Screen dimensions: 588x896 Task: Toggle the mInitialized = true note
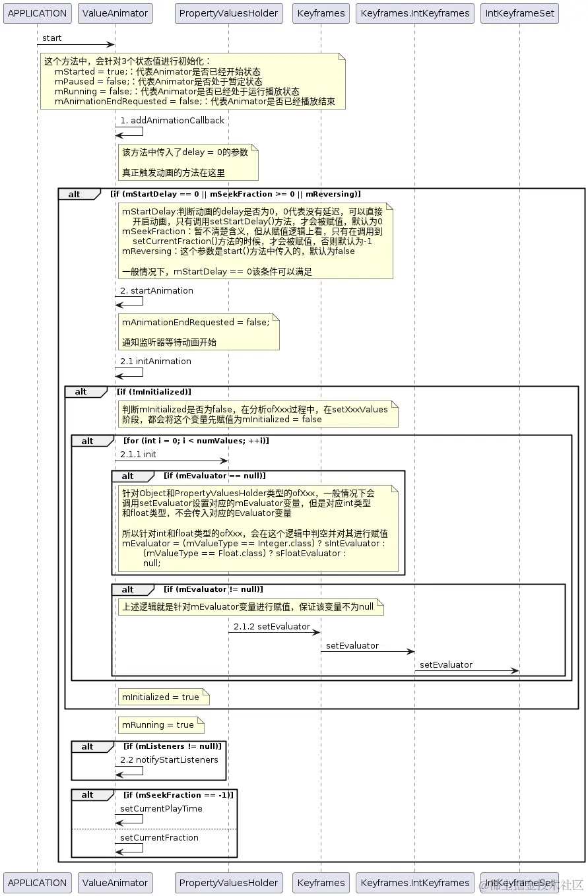[x=163, y=696]
